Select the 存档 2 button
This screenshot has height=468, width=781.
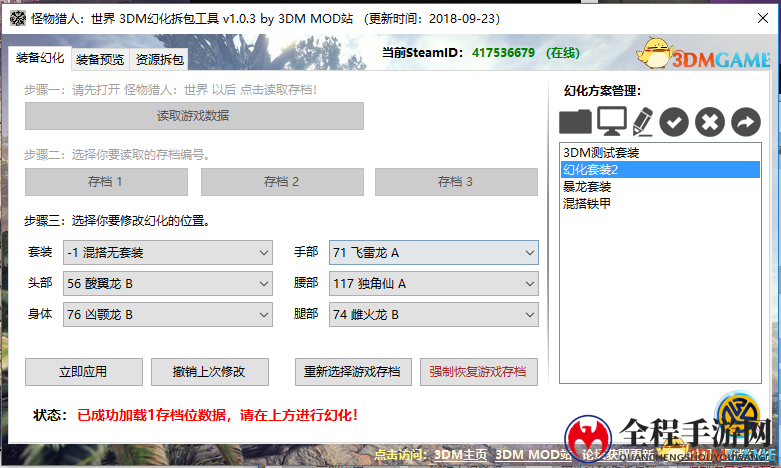tap(282, 182)
